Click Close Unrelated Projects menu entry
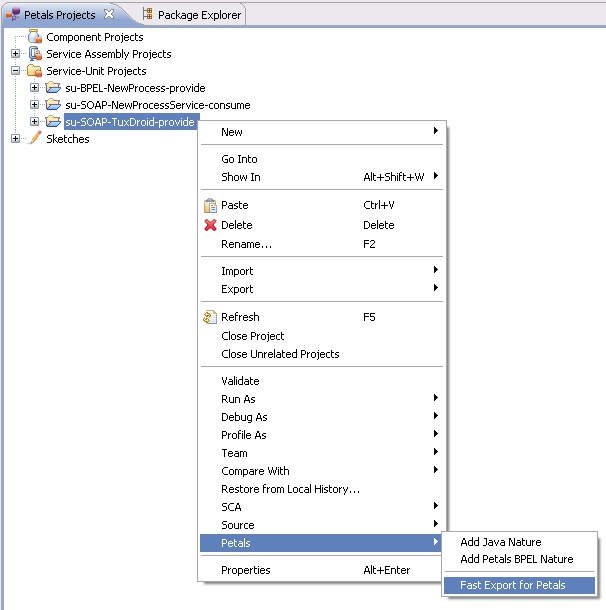The height and width of the screenshot is (610, 606). pos(279,354)
